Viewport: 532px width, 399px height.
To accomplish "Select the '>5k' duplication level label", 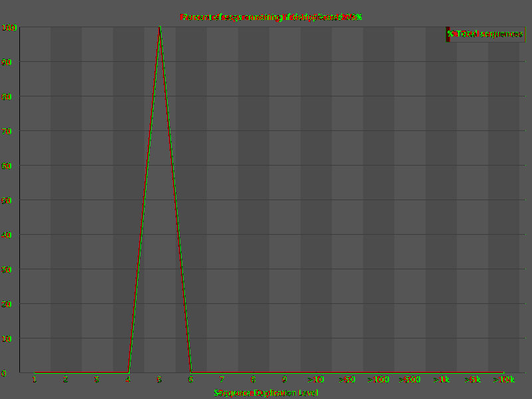I will [x=472, y=379].
